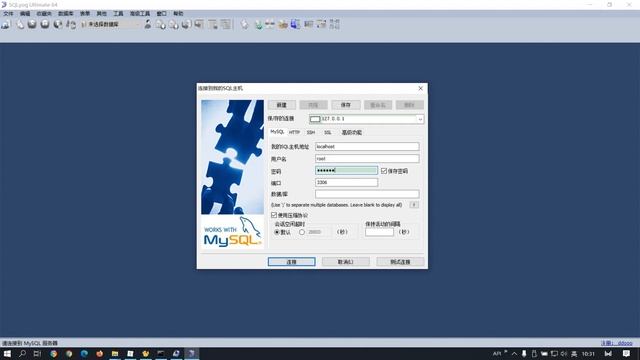Image resolution: width=640 pixels, height=360 pixels.
Task: Click the host address field containing localhost
Action: click(367, 146)
